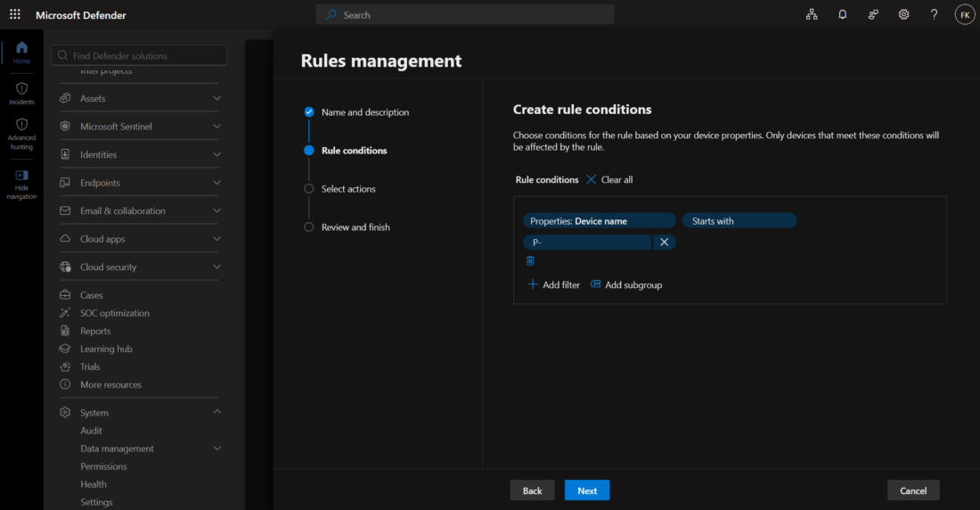
Task: Click Add subgroup
Action: 626,284
